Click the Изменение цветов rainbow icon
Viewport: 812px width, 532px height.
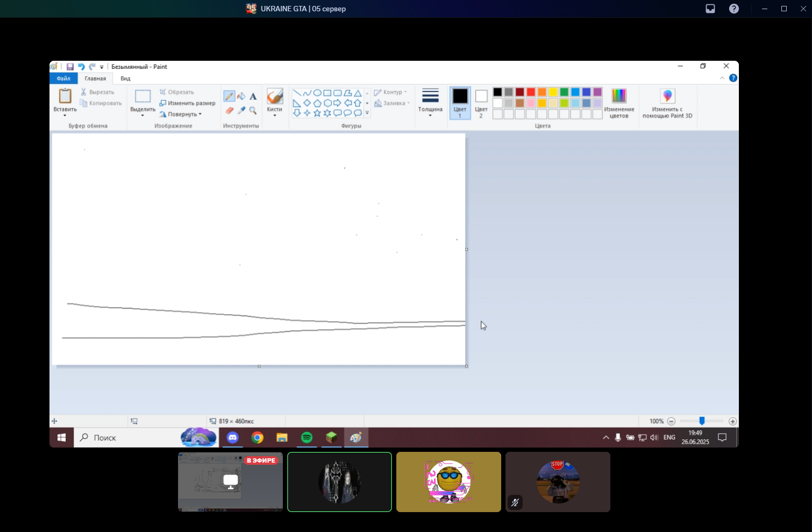[x=619, y=96]
